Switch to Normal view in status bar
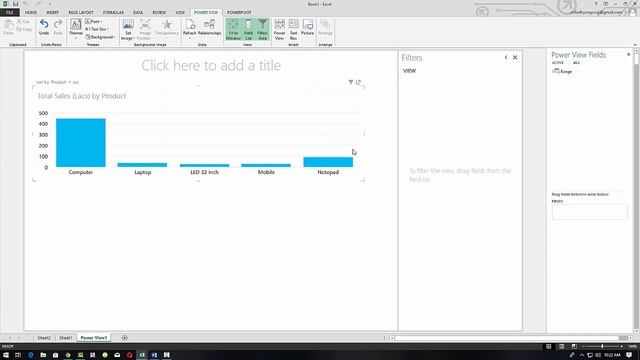The image size is (640, 360). pyautogui.click(x=549, y=347)
